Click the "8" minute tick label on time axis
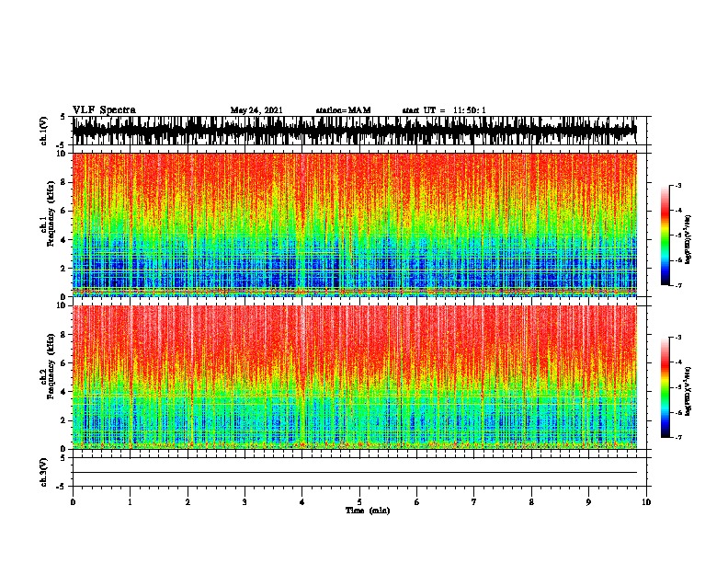Image resolution: width=728 pixels, height=563 pixels. pos(531,502)
